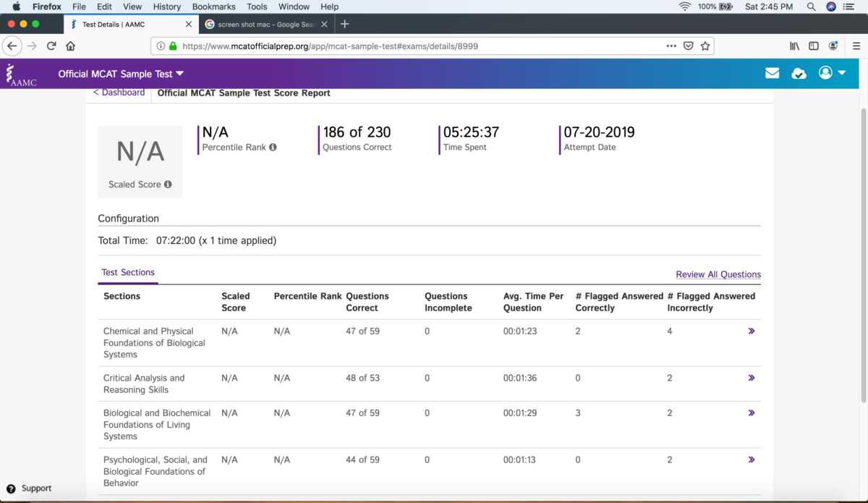Save page to Pocket icon
This screenshot has height=503, width=868.
tap(689, 46)
